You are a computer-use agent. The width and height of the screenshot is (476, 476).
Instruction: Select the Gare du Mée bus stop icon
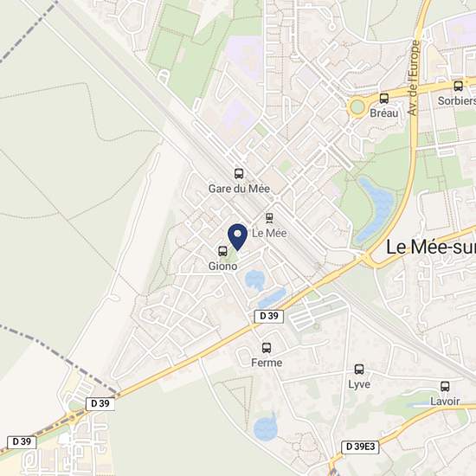pos(239,174)
